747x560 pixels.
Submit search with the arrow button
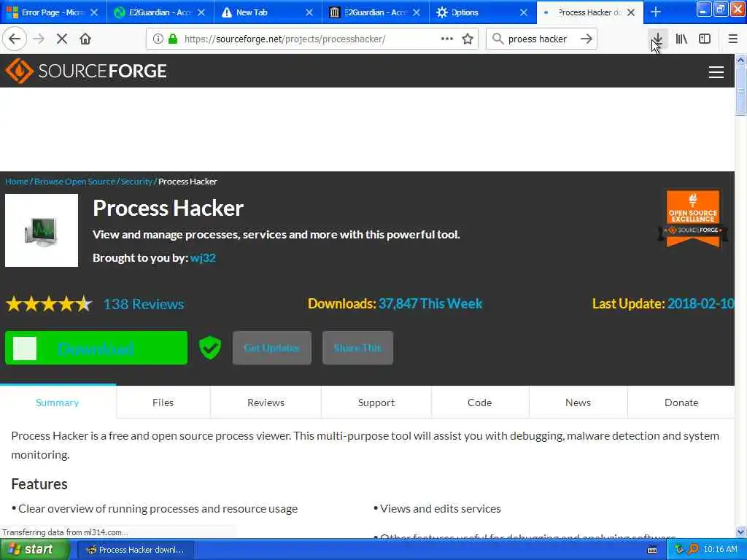[587, 39]
